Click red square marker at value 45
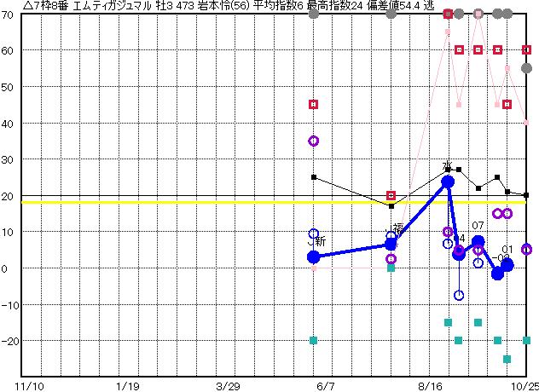539x392 pixels. (x=313, y=104)
